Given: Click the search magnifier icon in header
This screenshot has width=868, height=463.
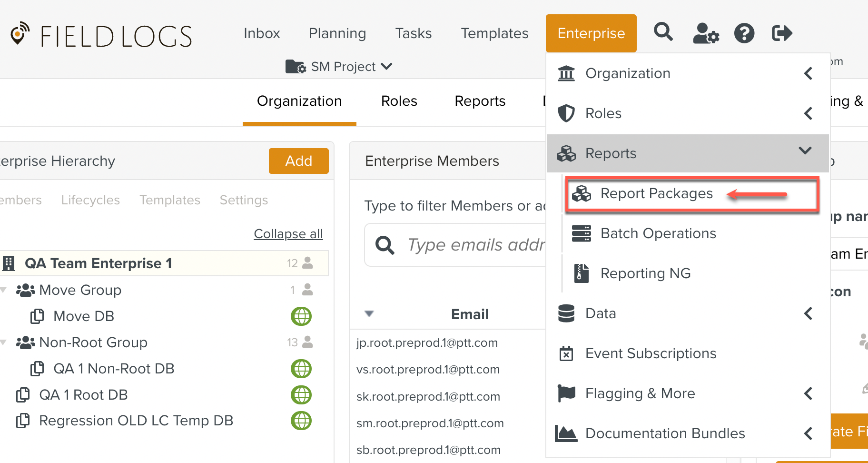Looking at the screenshot, I should (x=663, y=32).
